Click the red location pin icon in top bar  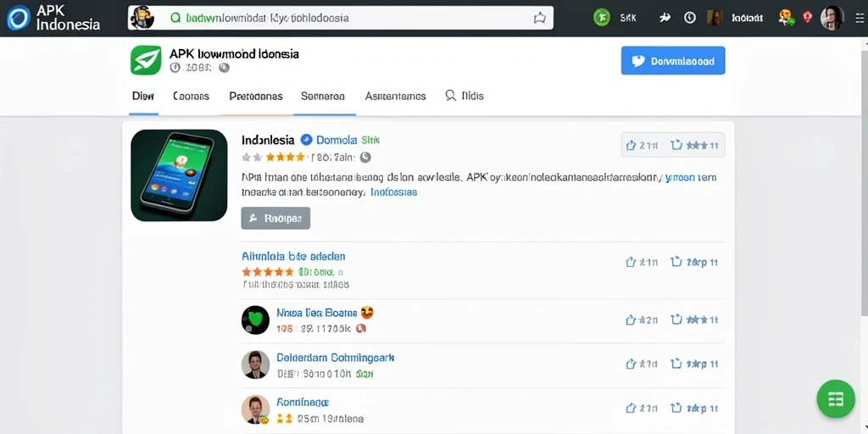[x=807, y=18]
